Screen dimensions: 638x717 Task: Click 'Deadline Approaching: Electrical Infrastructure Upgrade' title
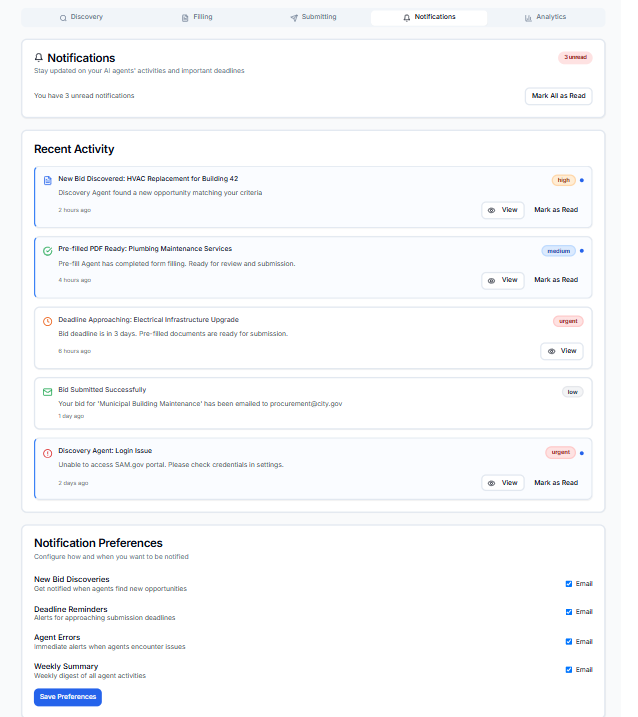(x=149, y=320)
